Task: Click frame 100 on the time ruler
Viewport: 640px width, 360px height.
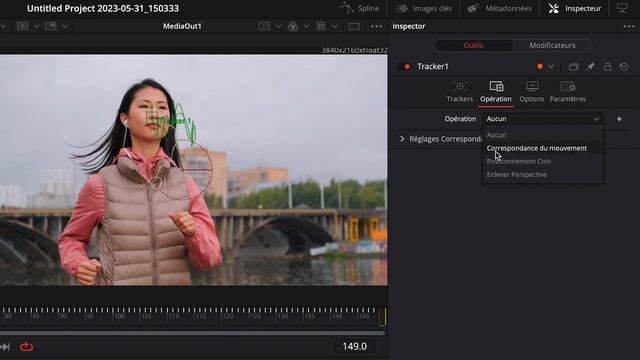Action: pos(119,316)
